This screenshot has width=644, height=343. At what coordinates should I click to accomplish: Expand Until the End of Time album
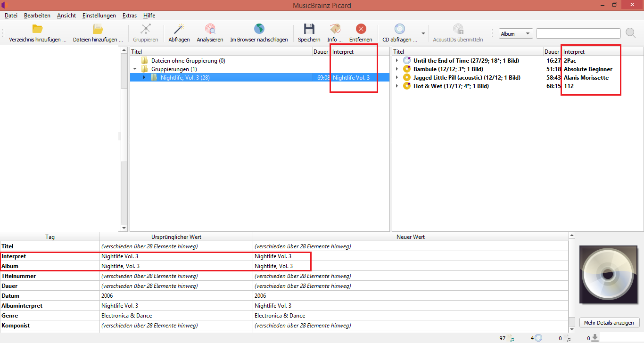[x=397, y=61]
